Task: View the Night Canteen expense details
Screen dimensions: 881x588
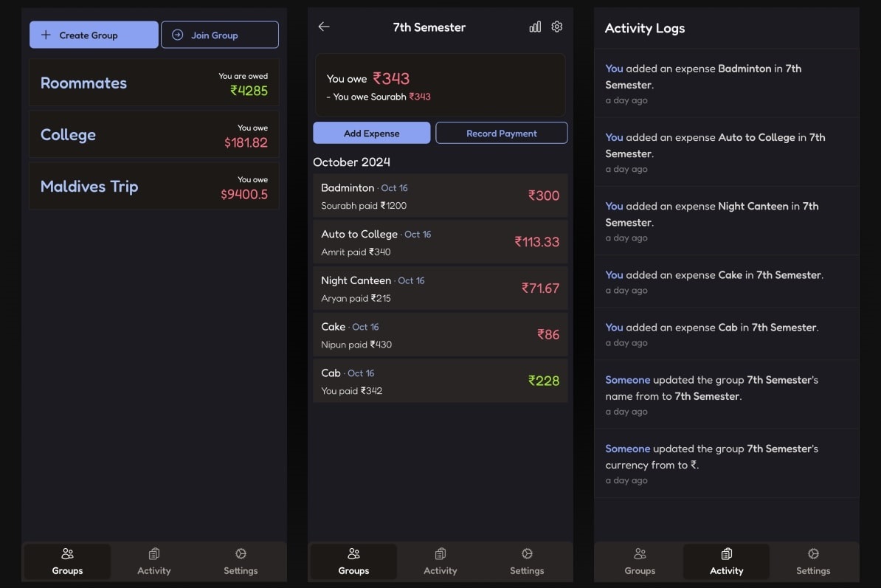Action: (440, 288)
